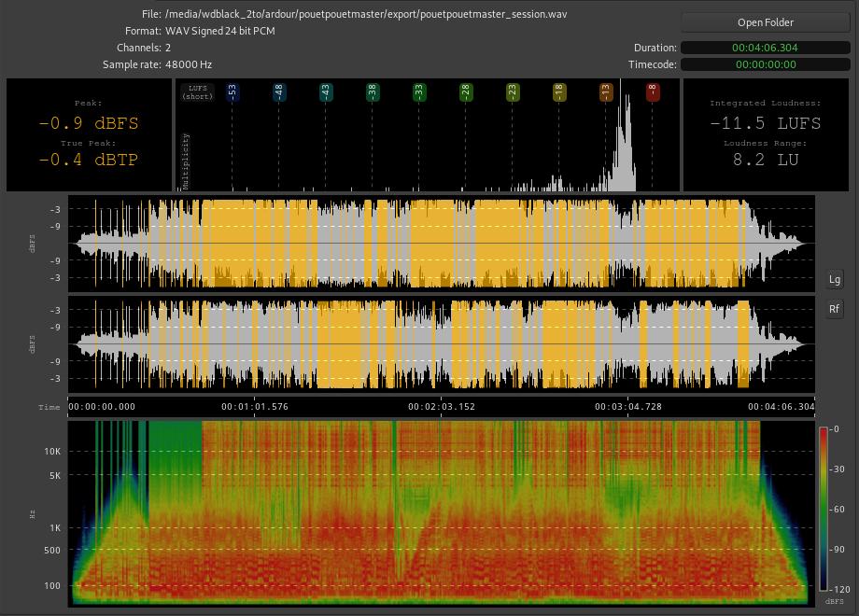The image size is (859, 616).
Task: Click the -18 LUFS histogram marker
Action: (x=559, y=91)
